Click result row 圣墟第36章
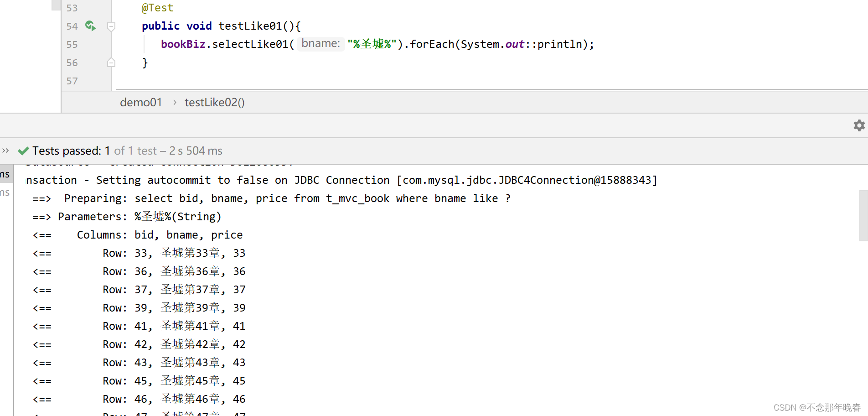This screenshot has width=868, height=416. click(x=139, y=271)
